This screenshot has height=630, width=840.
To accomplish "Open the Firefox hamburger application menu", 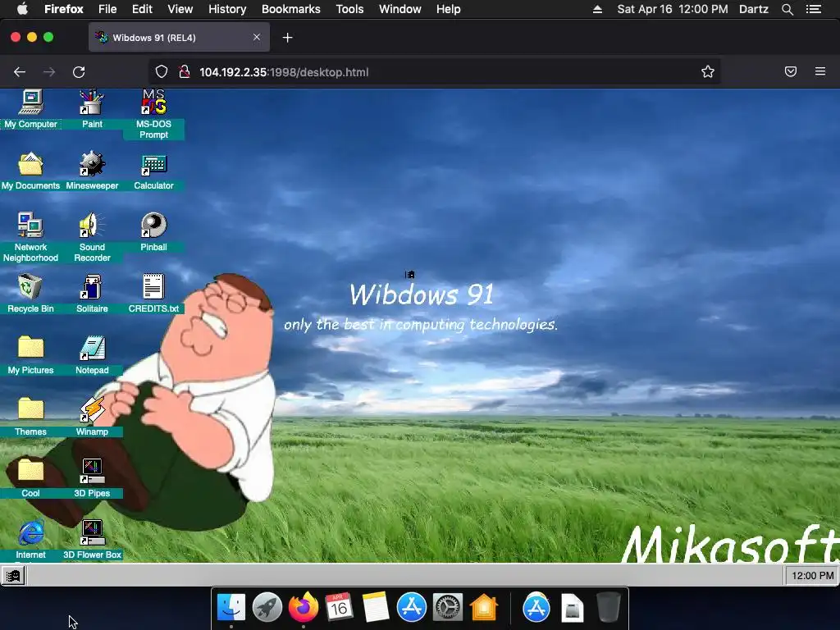I will 820,72.
